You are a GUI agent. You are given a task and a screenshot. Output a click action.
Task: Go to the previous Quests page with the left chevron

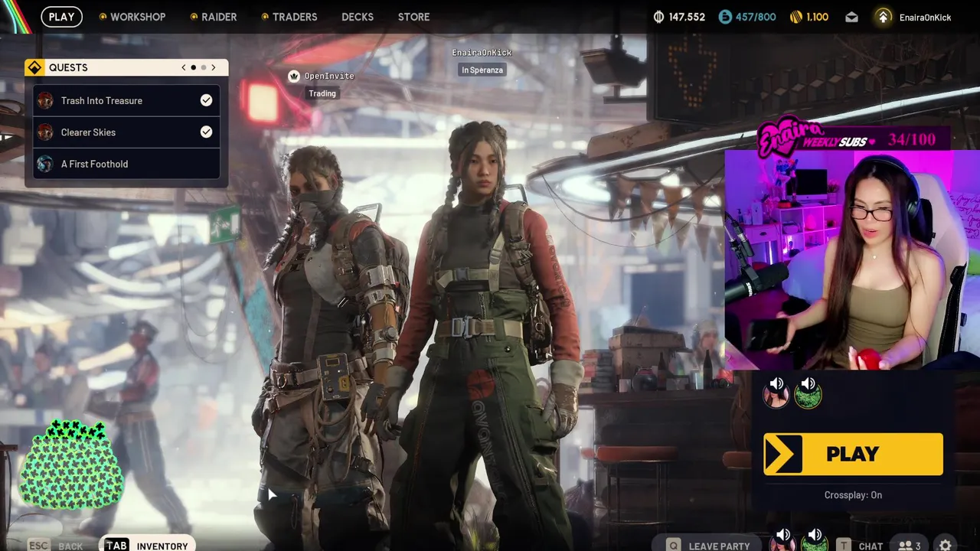(x=184, y=67)
